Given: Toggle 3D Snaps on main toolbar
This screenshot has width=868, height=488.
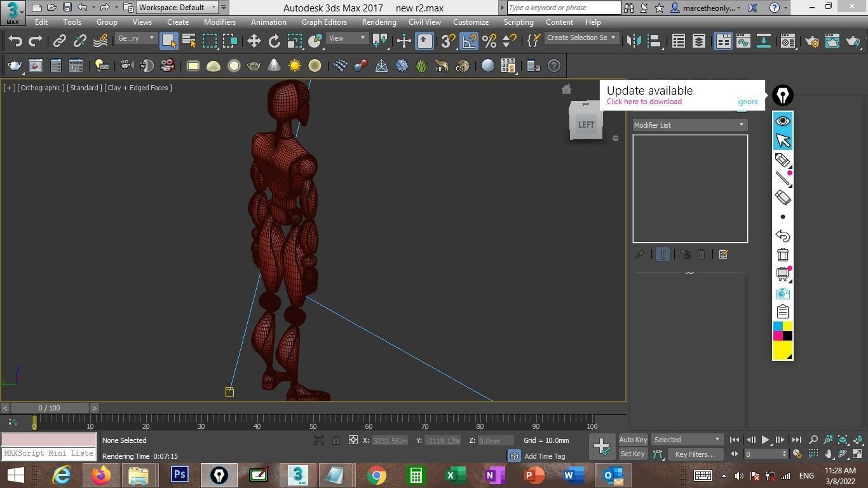Looking at the screenshot, I should coord(449,41).
